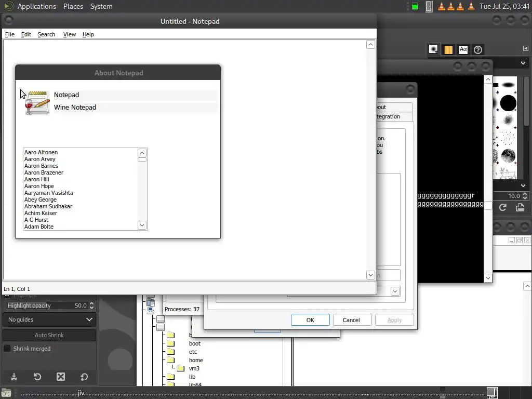Click the lib folder icon in tree

coord(170,377)
